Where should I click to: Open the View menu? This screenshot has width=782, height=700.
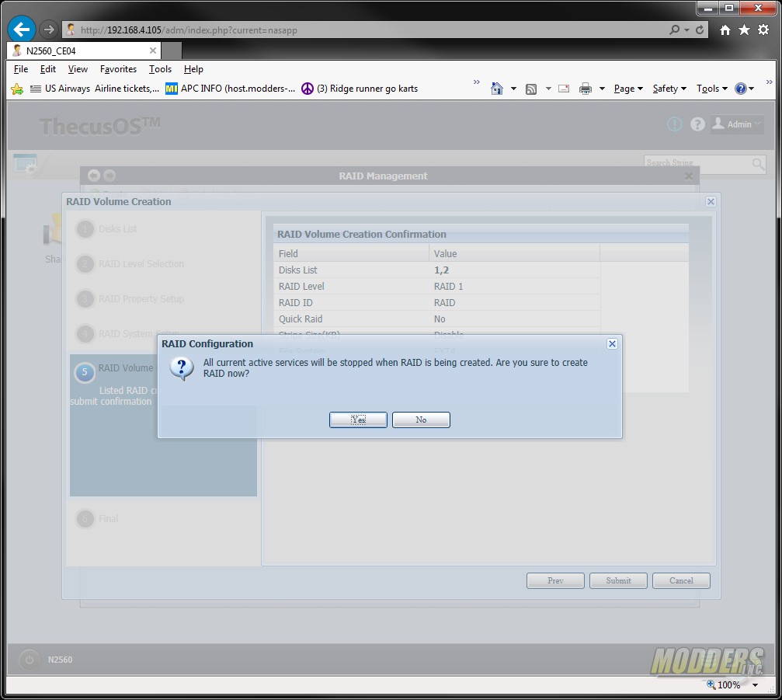coord(78,69)
